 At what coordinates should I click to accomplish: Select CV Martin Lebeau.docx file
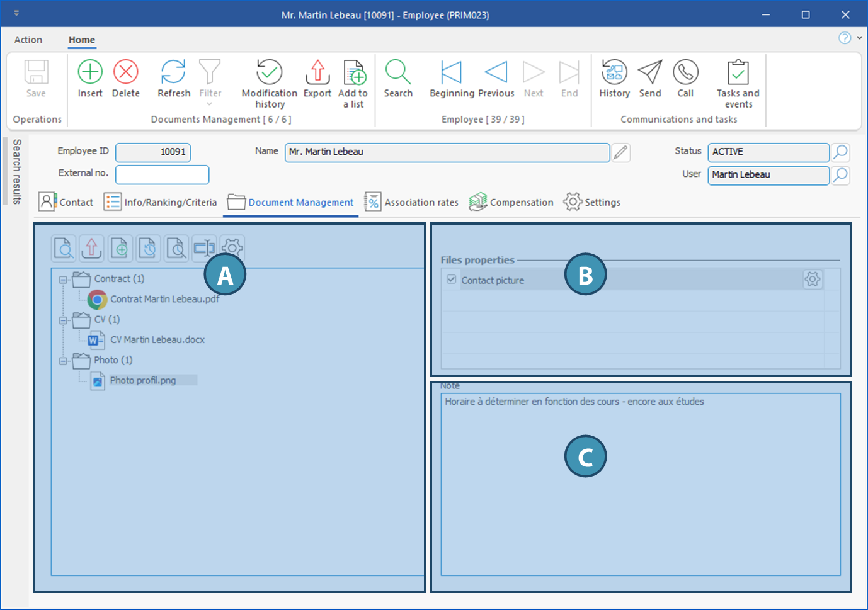click(157, 340)
